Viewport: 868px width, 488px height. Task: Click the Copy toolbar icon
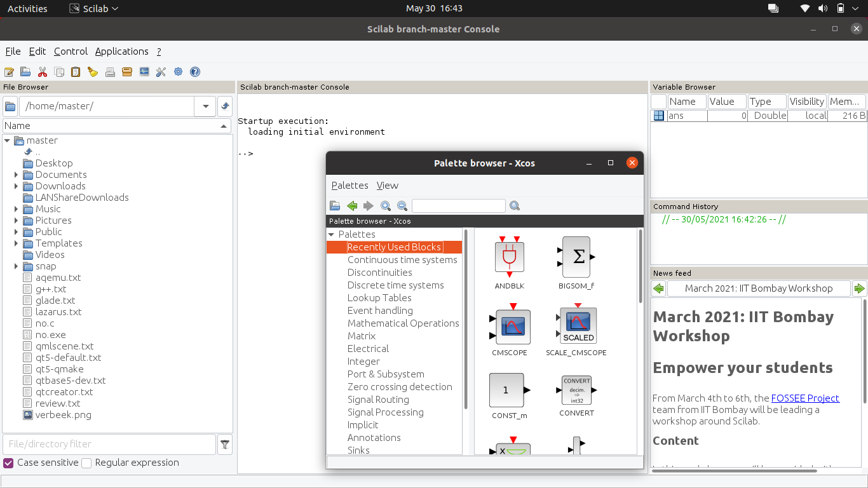tap(59, 72)
